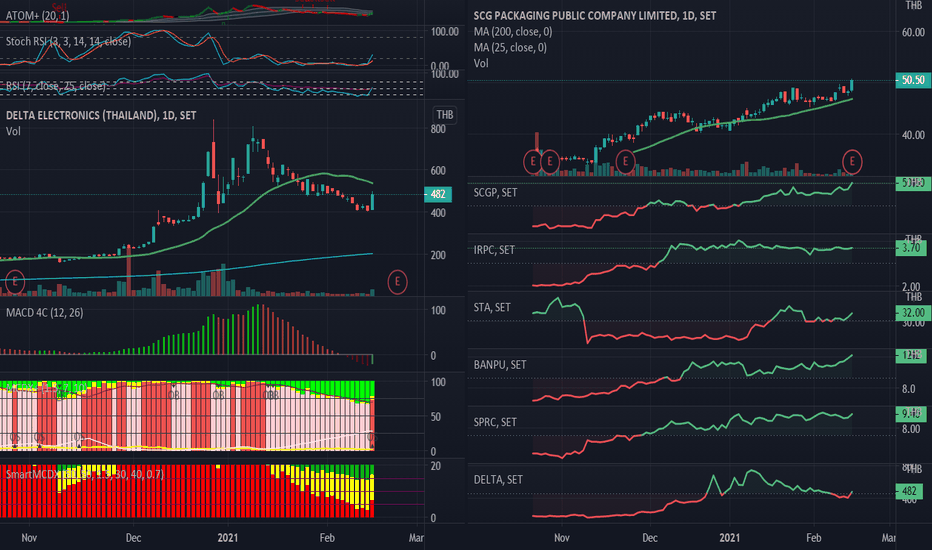Click the 32.00 price label for STA
Image resolution: width=932 pixels, height=550 pixels.
913,313
